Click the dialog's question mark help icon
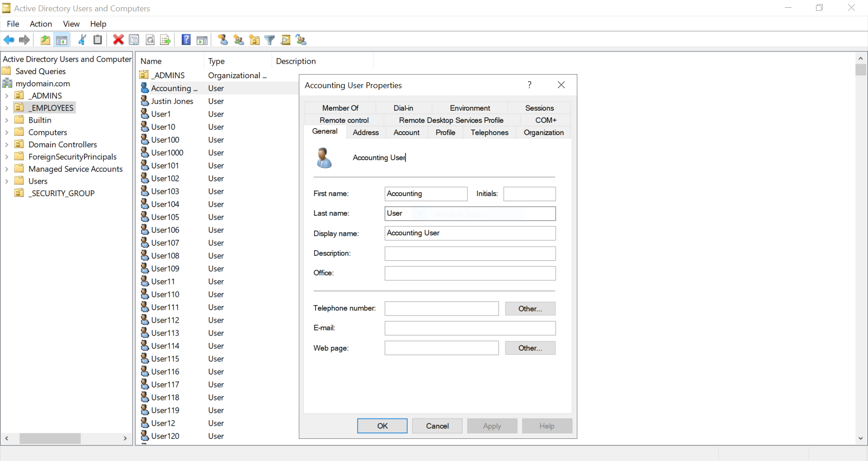The height and width of the screenshot is (461, 868). pos(529,85)
